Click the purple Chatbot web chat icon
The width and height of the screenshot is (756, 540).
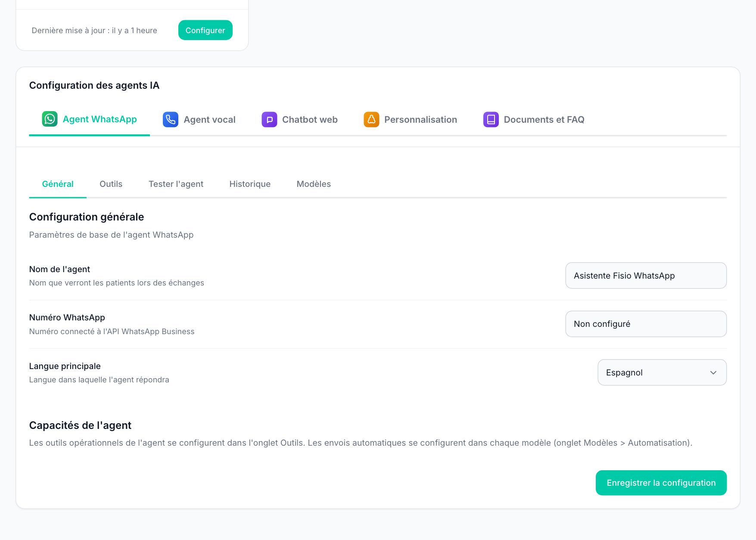269,119
